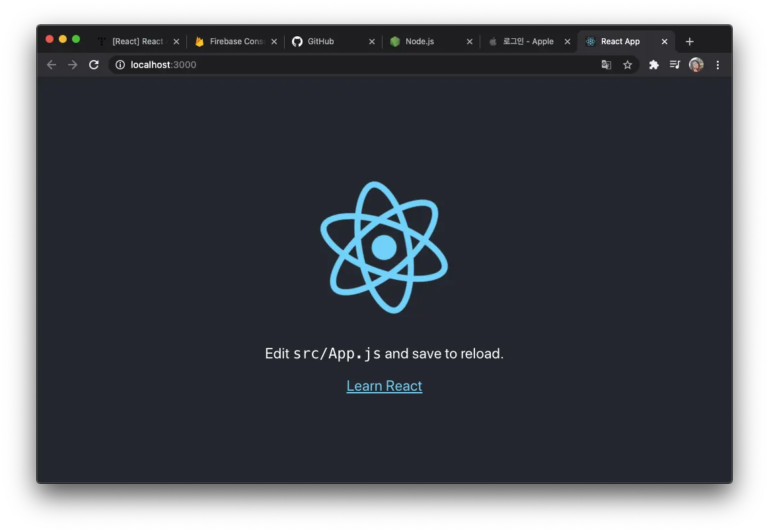Open the Chrome profile avatar
Screen dimensions: 769x532
(696, 65)
